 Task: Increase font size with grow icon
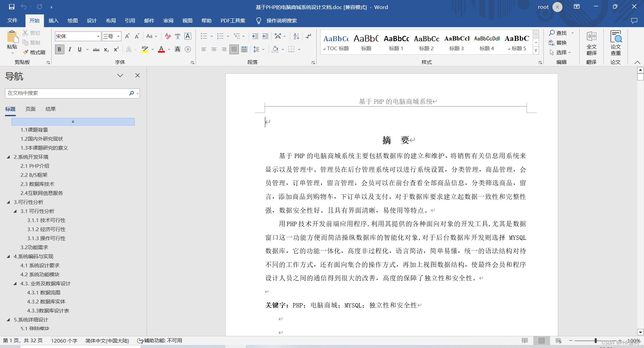tap(127, 36)
